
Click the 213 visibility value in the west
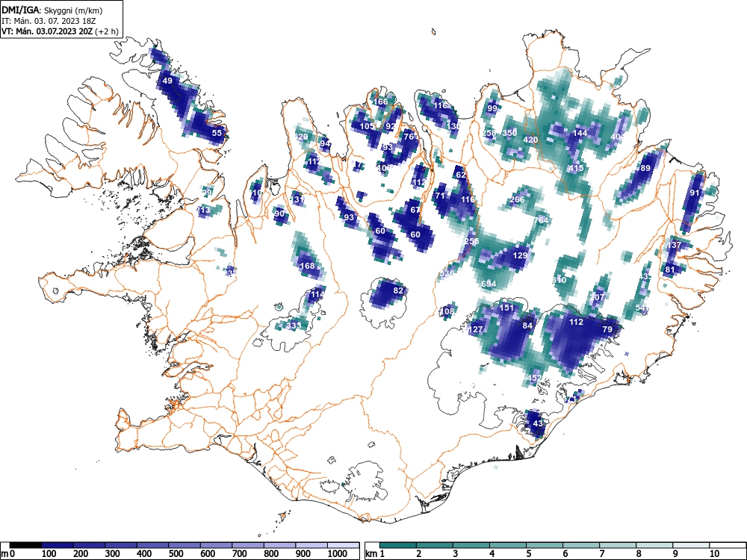pyautogui.click(x=203, y=210)
